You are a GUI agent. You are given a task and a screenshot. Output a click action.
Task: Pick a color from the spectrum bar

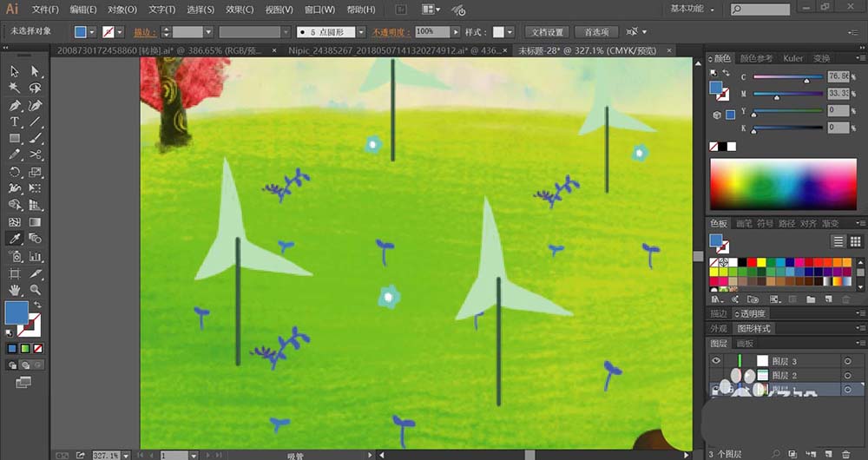tap(783, 184)
